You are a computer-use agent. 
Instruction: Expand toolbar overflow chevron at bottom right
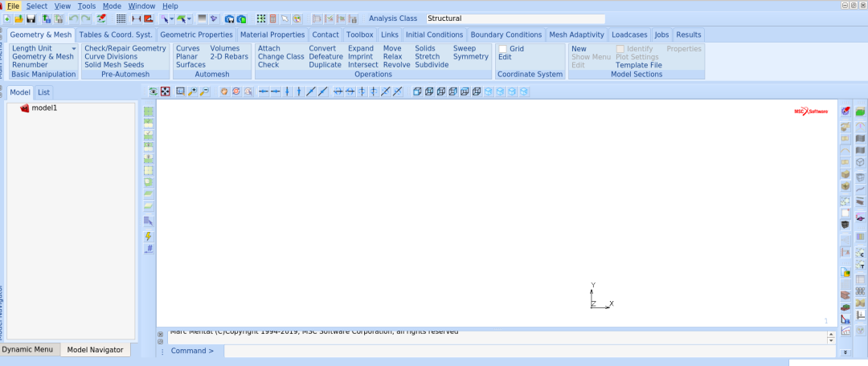click(845, 352)
